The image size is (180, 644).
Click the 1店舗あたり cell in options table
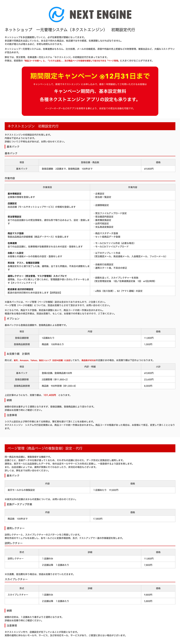click(x=90, y=338)
